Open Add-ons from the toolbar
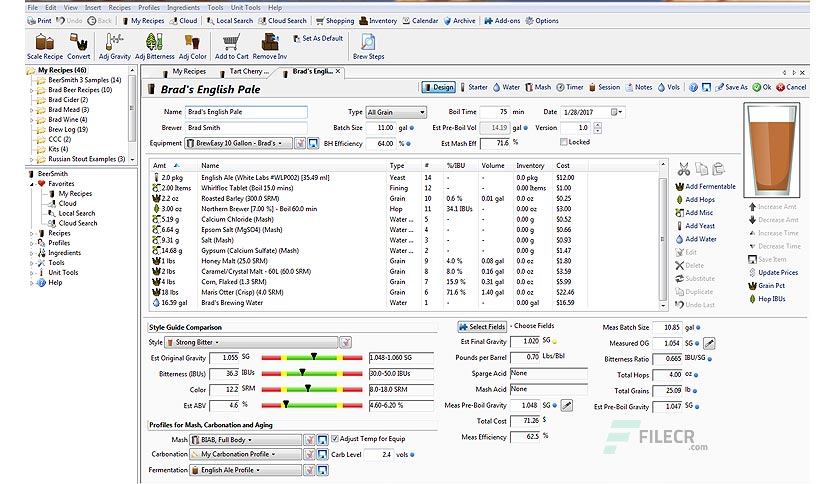Image resolution: width=836 pixels, height=484 pixels. 502,21
